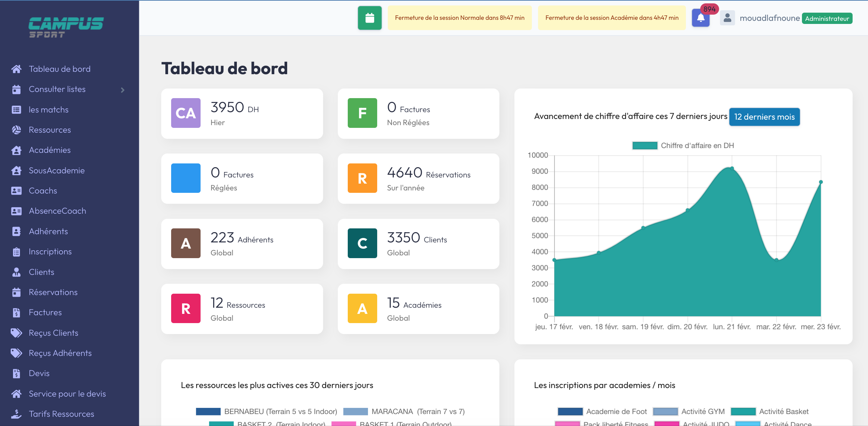Image resolution: width=868 pixels, height=426 pixels.
Task: Open the mouadlafnoune user menu
Action: pos(769,18)
